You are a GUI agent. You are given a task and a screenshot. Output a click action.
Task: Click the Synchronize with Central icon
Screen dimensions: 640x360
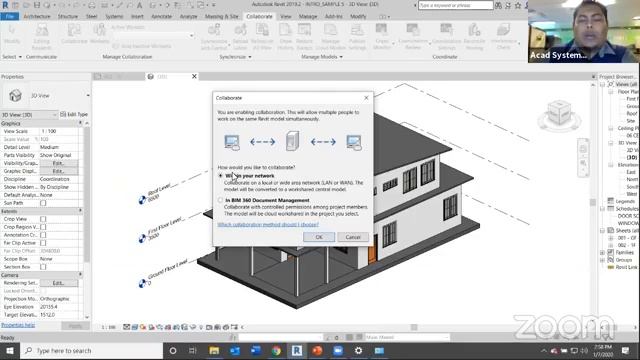[214, 30]
